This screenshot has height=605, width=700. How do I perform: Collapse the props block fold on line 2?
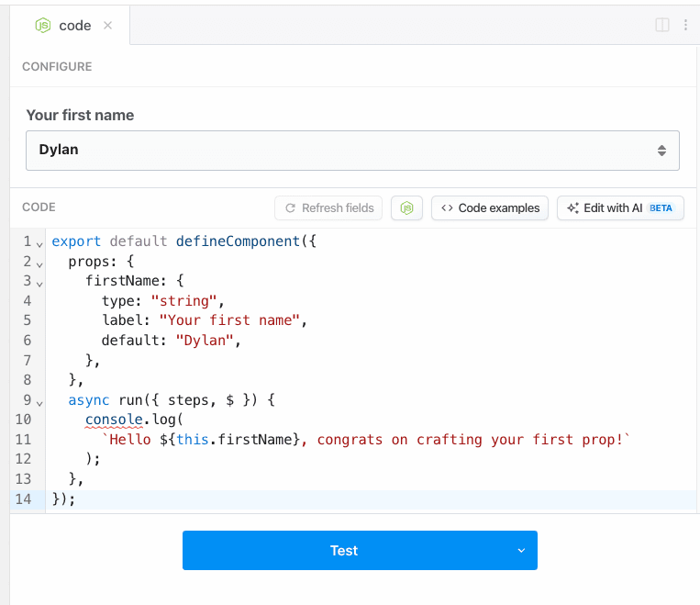pyautogui.click(x=39, y=265)
